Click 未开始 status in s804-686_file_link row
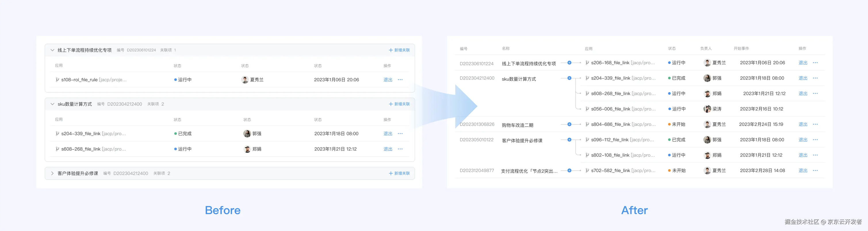868x231 pixels. [677, 124]
